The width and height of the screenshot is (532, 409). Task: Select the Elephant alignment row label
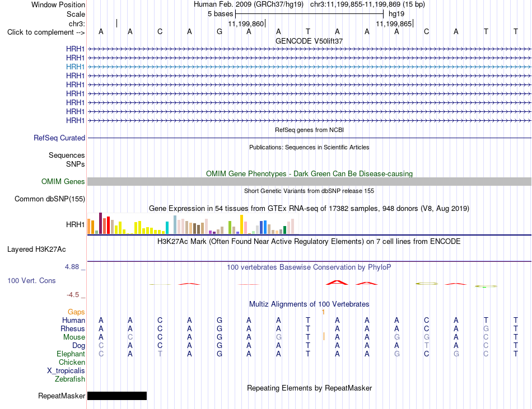[71, 354]
